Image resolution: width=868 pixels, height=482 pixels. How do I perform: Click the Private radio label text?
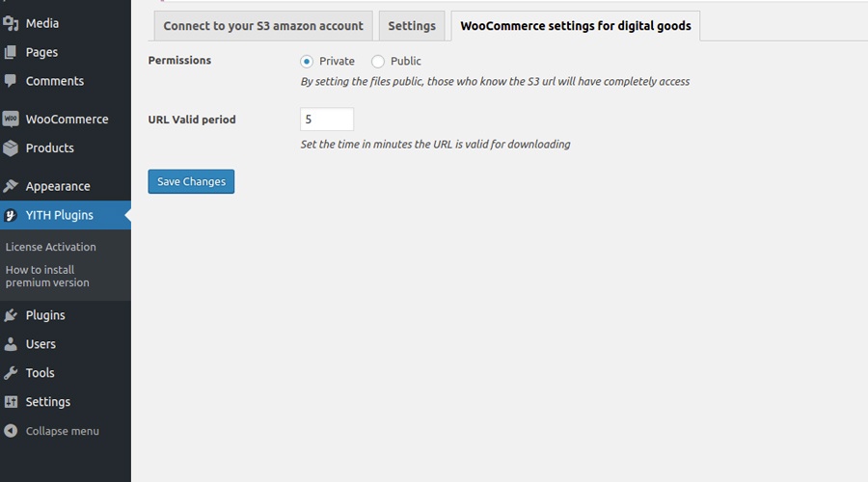point(337,62)
